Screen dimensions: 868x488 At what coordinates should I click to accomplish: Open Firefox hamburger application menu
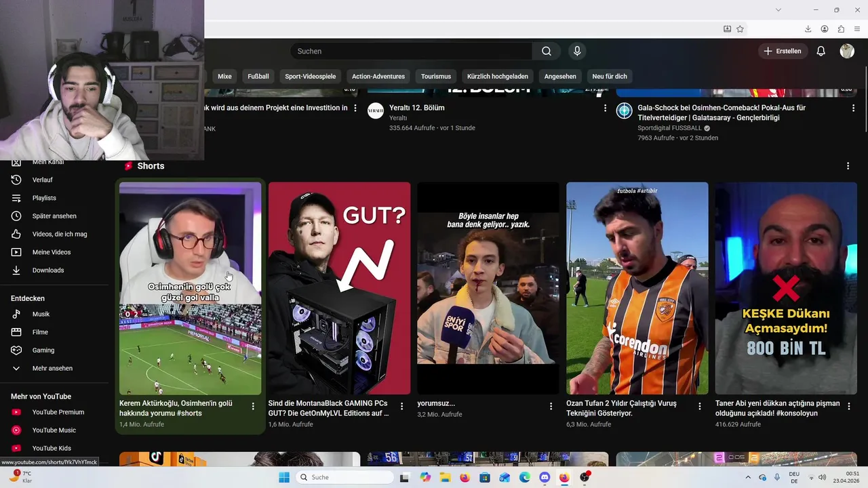point(858,29)
